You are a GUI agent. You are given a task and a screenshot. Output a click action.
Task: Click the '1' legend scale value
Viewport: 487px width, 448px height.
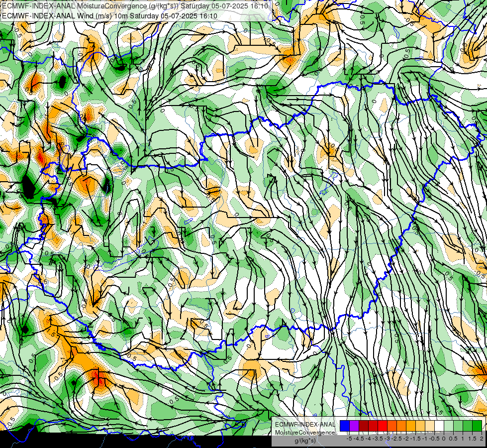463,439
